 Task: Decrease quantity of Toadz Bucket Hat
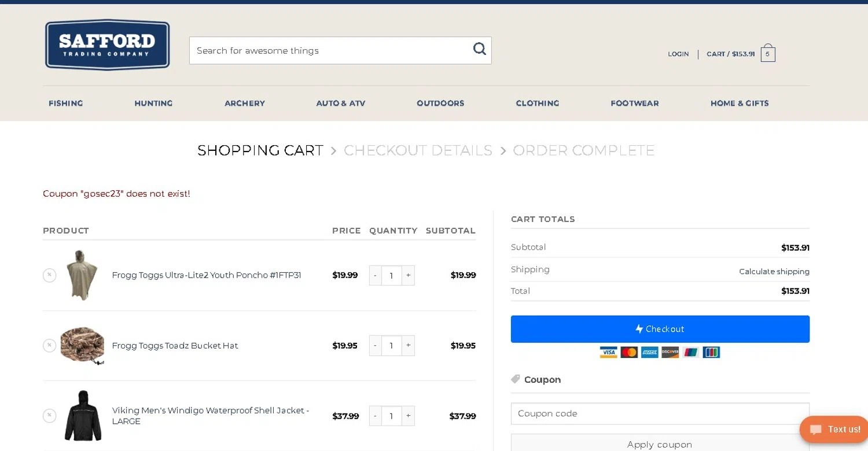coord(375,346)
